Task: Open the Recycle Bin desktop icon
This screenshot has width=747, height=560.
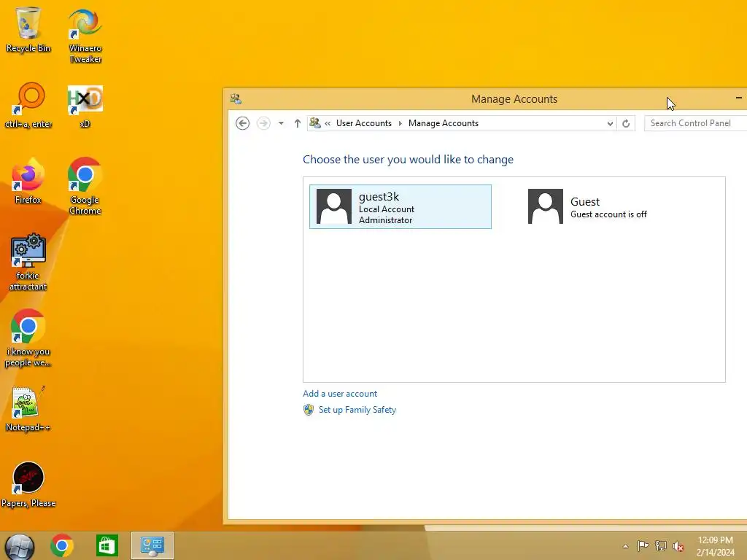Action: pos(28,29)
